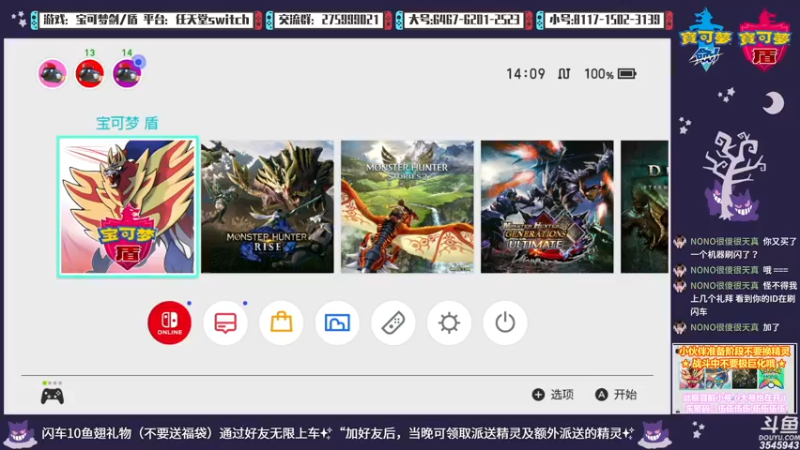Open System Settings gear icon

point(449,322)
